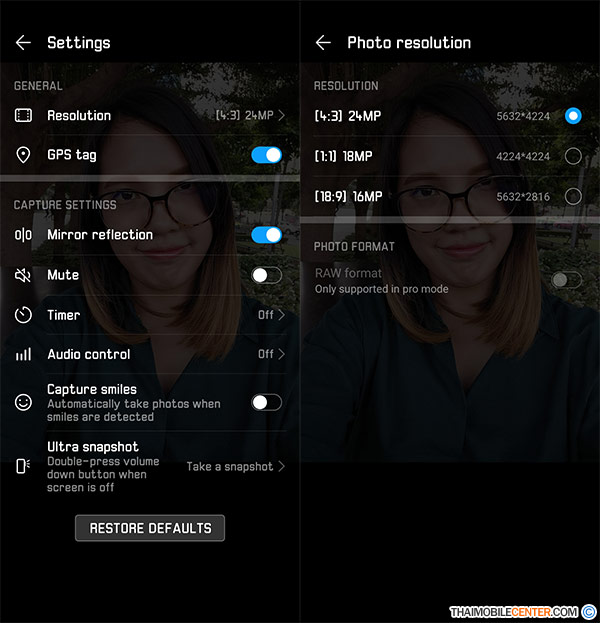Click Only supported in pro mode text
This screenshot has width=600, height=623.
[381, 289]
